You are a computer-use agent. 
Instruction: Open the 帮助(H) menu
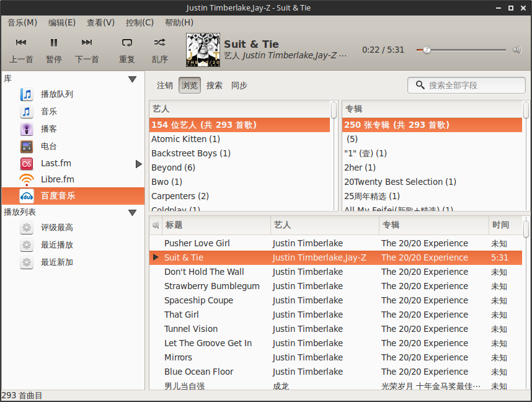pyautogui.click(x=179, y=23)
